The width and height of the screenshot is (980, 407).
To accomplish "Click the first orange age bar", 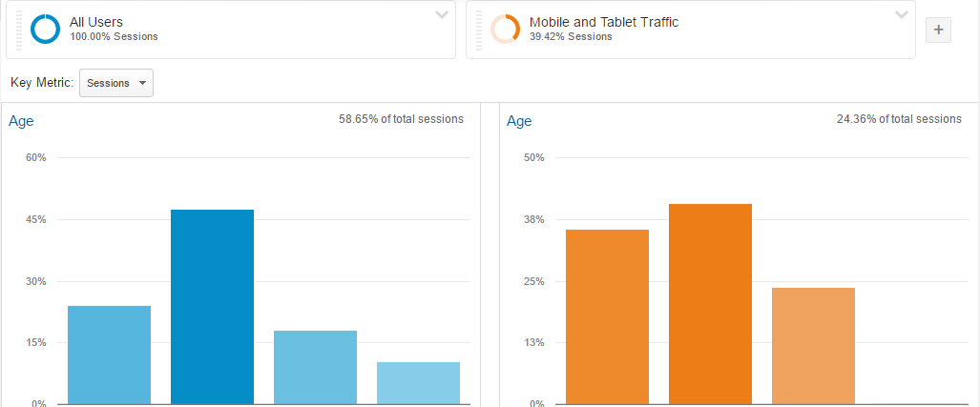I will [608, 317].
